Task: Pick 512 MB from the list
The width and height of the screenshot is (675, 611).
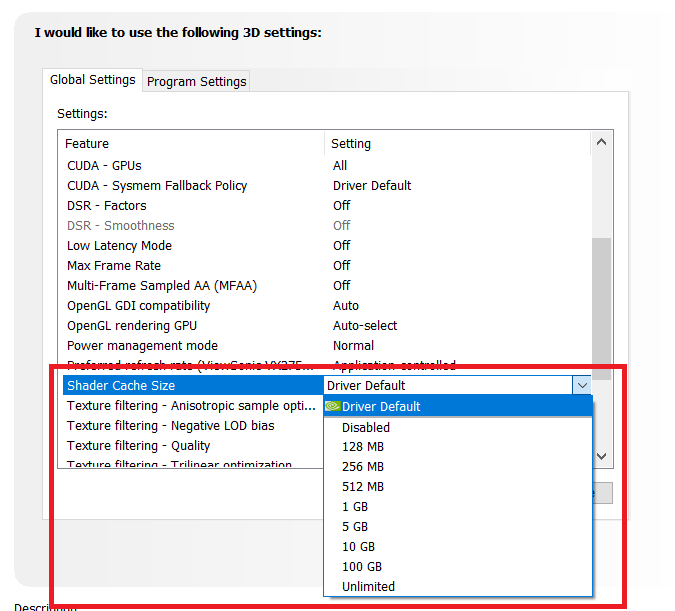Action: tap(362, 487)
